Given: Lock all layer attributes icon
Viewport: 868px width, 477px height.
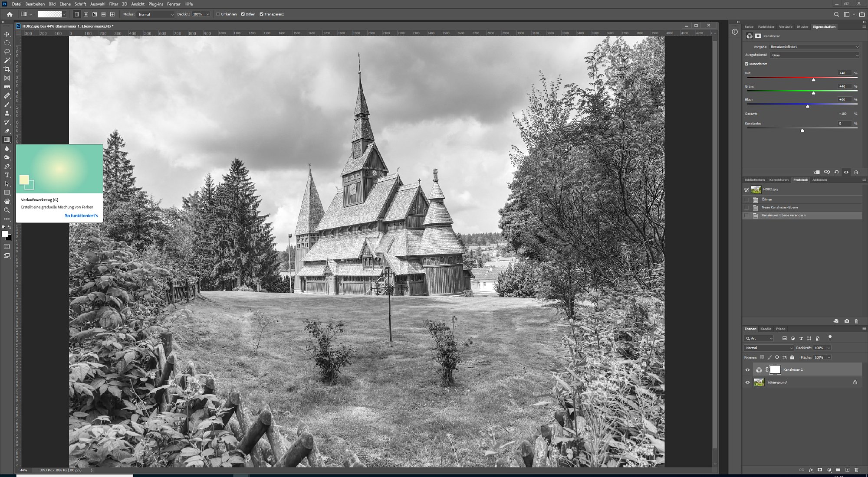Looking at the screenshot, I should (792, 357).
